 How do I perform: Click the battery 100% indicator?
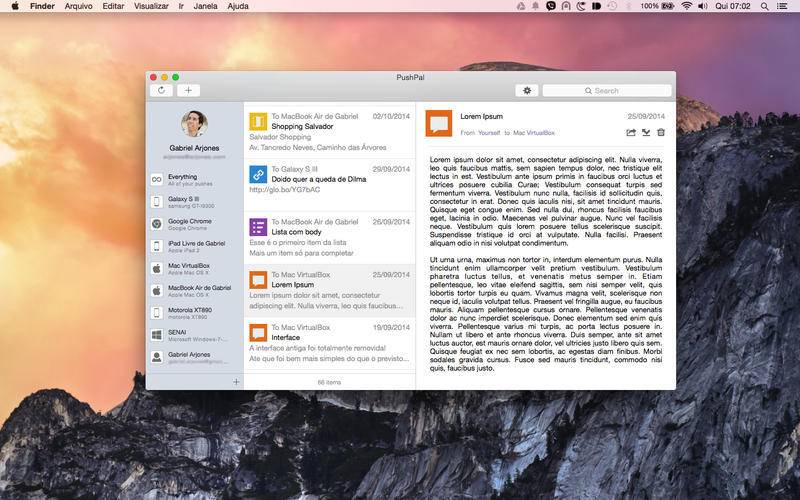[x=657, y=6]
